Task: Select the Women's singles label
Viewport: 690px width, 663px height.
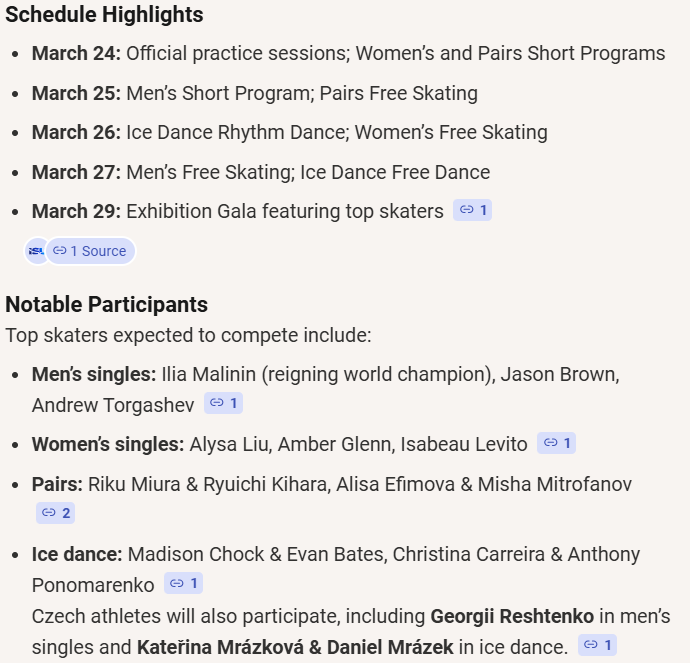Action: (108, 444)
